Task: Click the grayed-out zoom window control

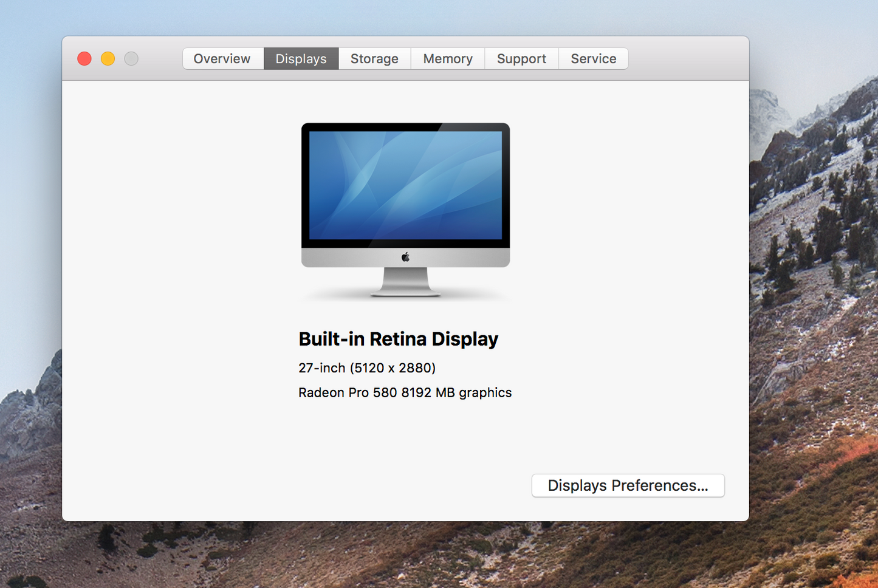Action: point(131,58)
